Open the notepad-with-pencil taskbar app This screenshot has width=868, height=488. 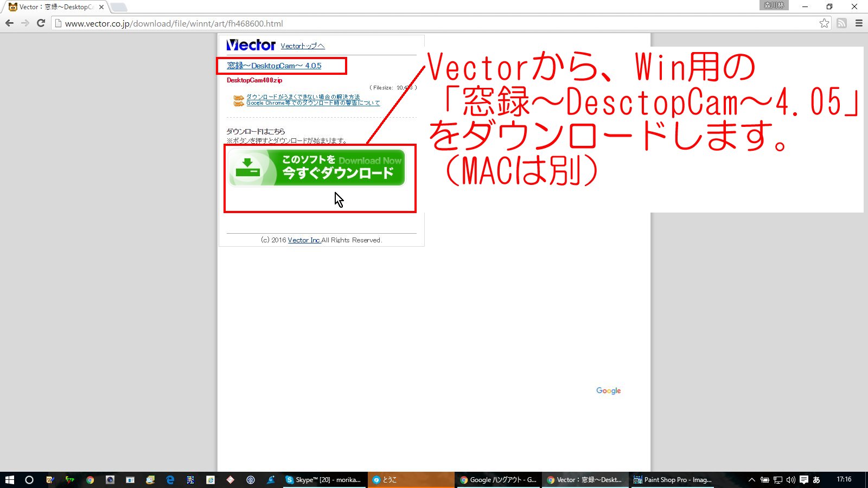pos(50,480)
